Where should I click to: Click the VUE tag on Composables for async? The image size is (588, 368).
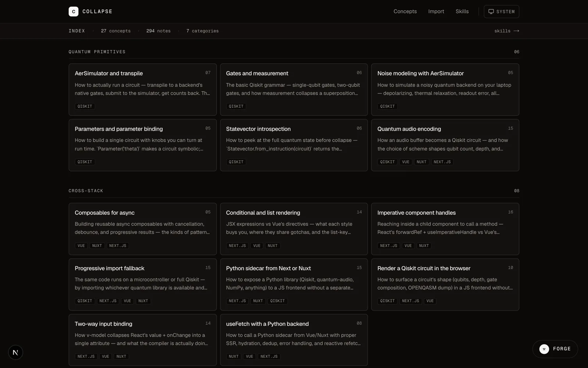81,245
